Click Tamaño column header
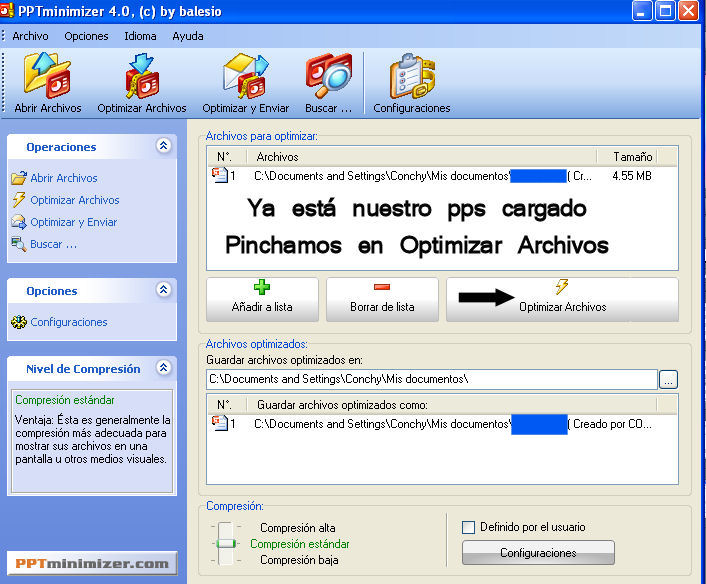 click(x=627, y=157)
